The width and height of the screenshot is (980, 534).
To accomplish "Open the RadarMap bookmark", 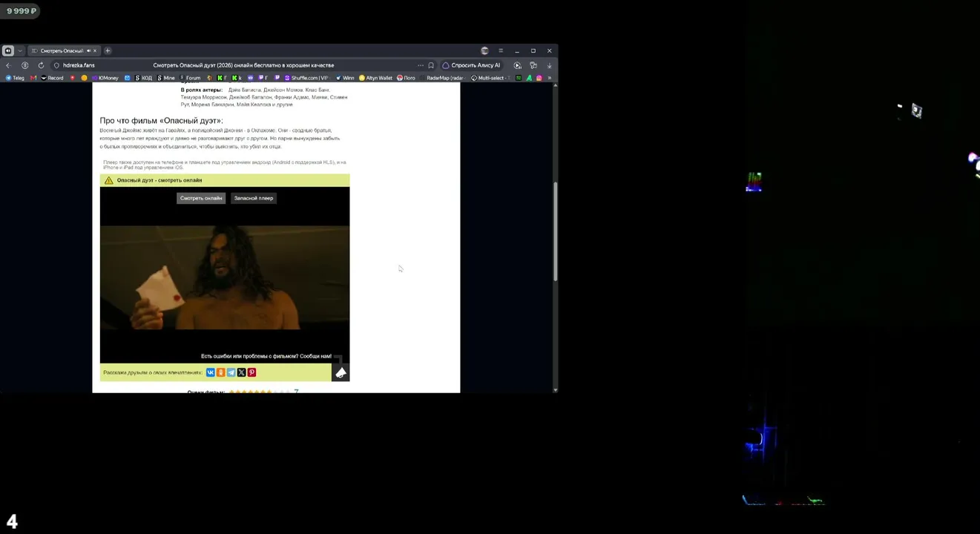I will tap(443, 78).
